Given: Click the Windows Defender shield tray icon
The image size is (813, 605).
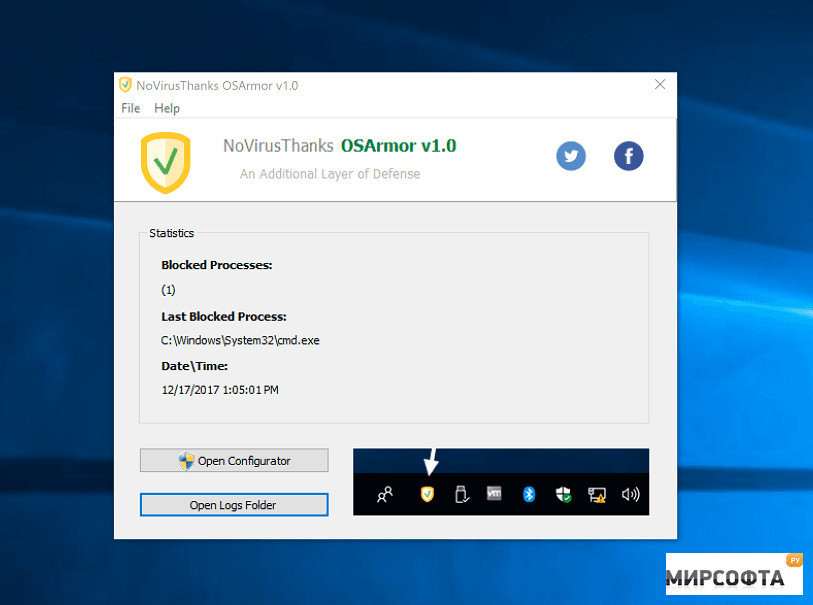Looking at the screenshot, I should [x=563, y=494].
